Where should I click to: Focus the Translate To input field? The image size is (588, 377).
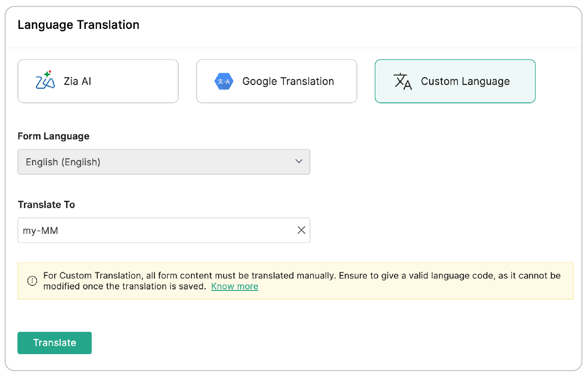[x=164, y=230]
